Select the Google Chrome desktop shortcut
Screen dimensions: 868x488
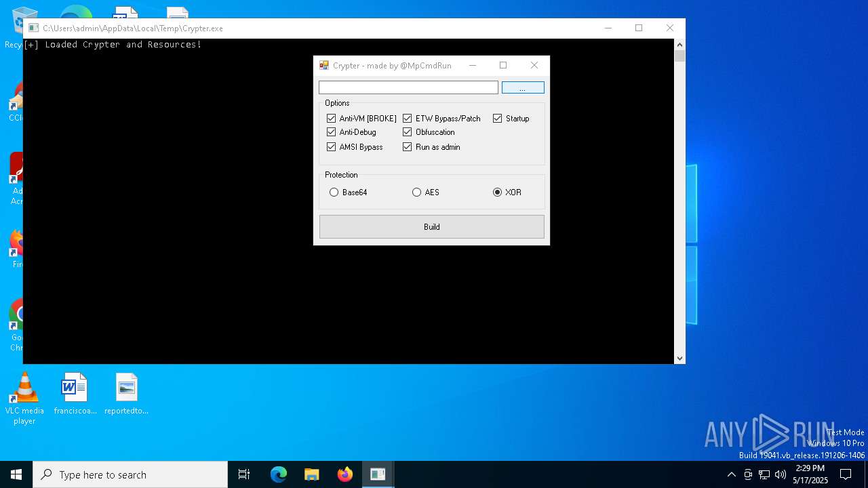pos(16,325)
